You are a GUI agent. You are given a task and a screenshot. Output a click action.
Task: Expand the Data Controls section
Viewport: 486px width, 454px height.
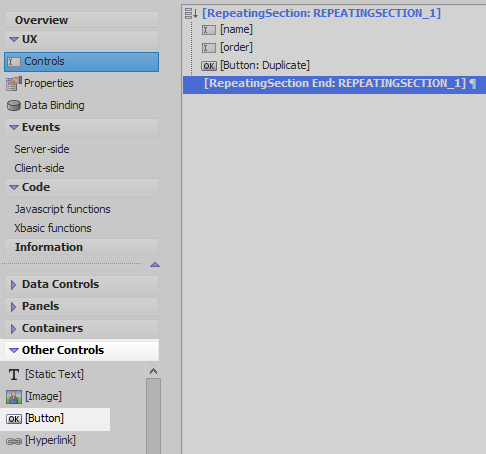[13, 285]
